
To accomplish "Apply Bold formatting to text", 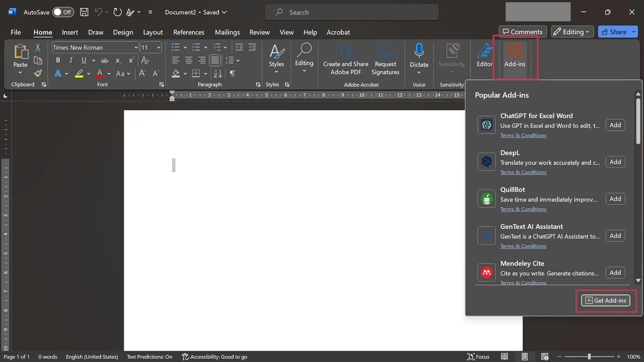I will pyautogui.click(x=58, y=60).
